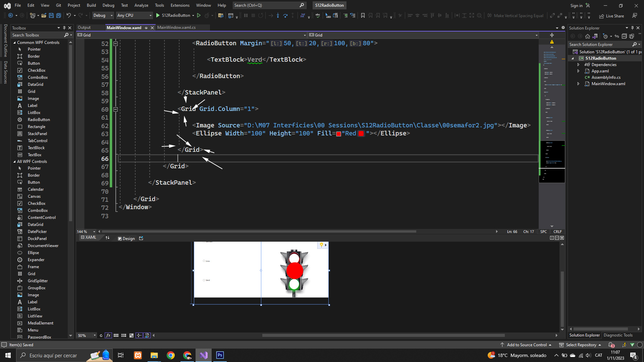Start debugging S12RadioButton with green play

(x=158, y=15)
